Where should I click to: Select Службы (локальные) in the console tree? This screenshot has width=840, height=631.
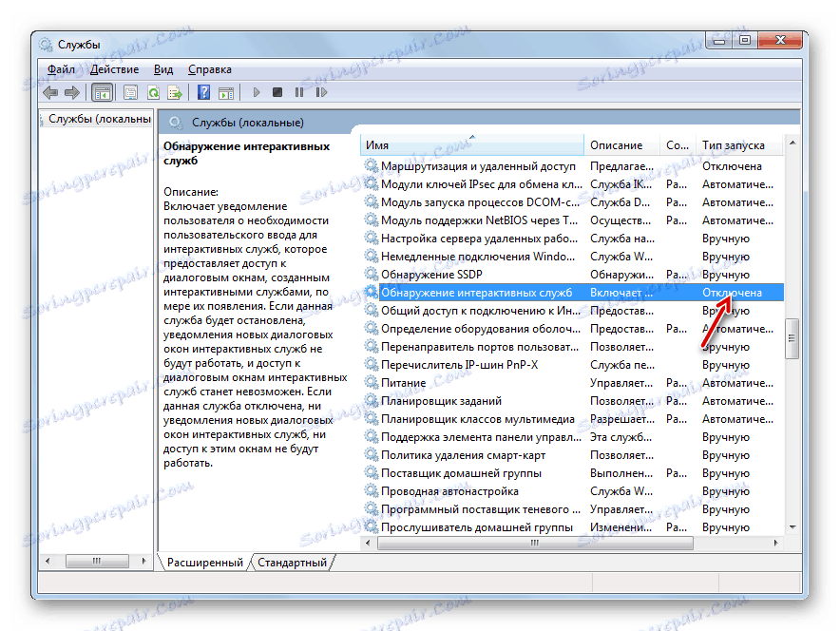point(100,119)
